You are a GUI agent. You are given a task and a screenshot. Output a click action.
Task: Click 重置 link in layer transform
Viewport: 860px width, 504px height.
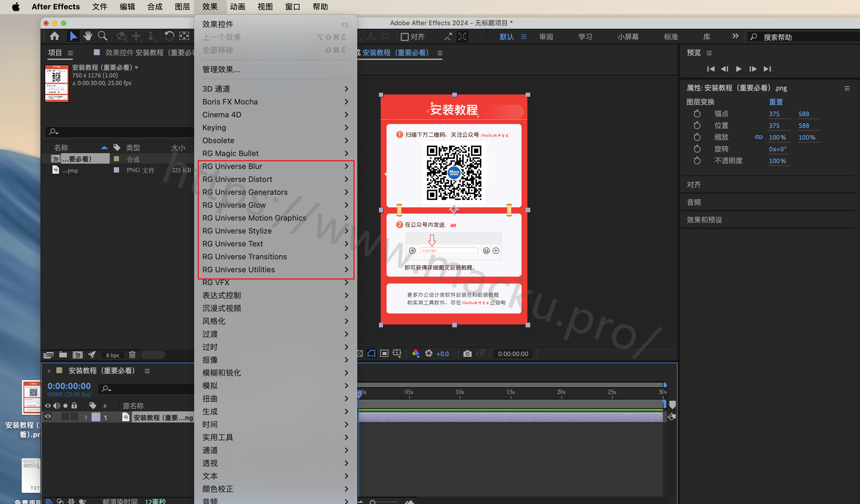point(776,102)
